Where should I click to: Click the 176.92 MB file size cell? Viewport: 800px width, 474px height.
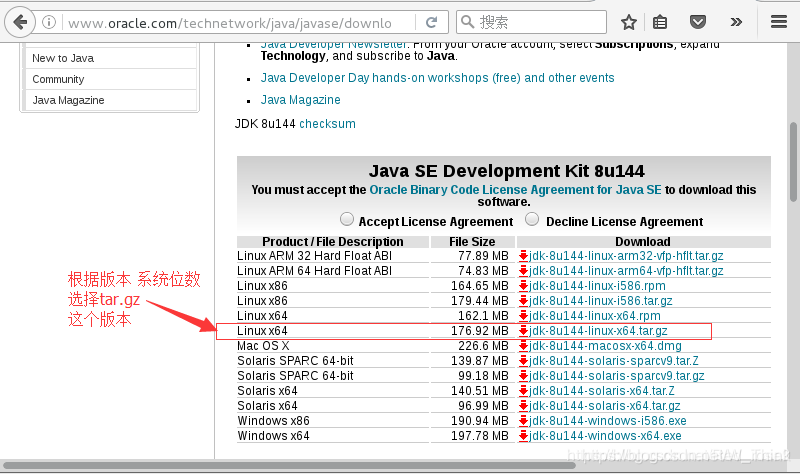point(472,331)
